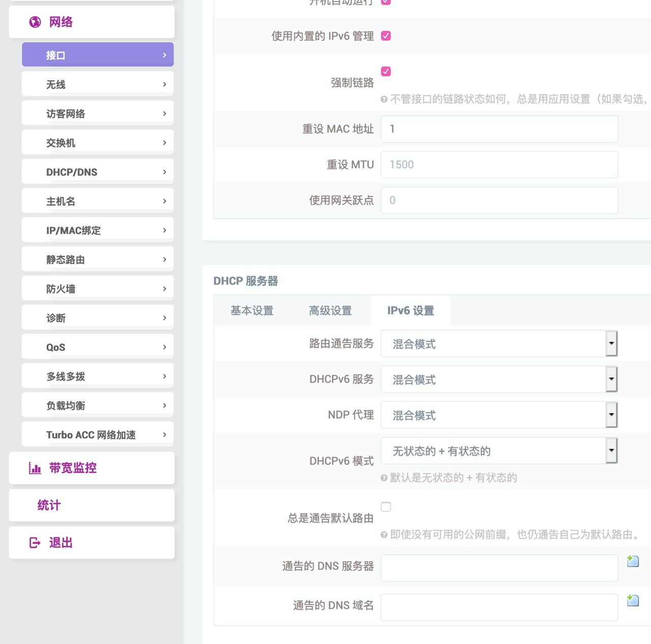This screenshot has width=651, height=644.
Task: Open the 接口 menu item
Action: (x=98, y=55)
